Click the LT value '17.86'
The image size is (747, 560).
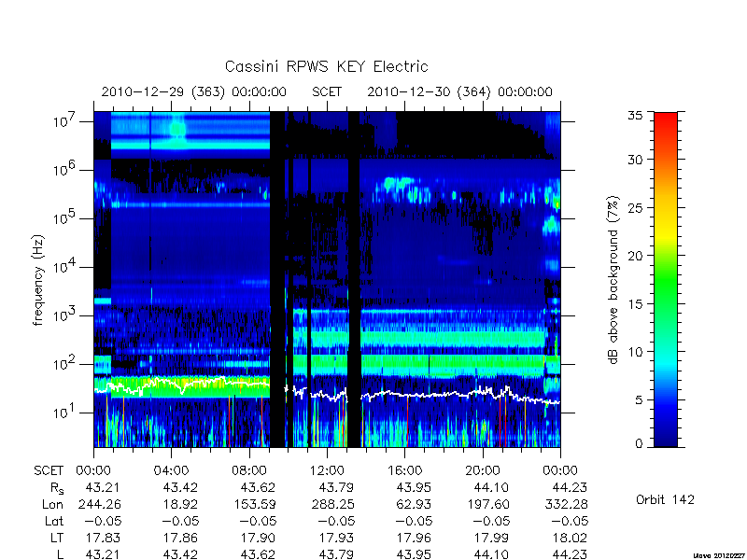180,538
